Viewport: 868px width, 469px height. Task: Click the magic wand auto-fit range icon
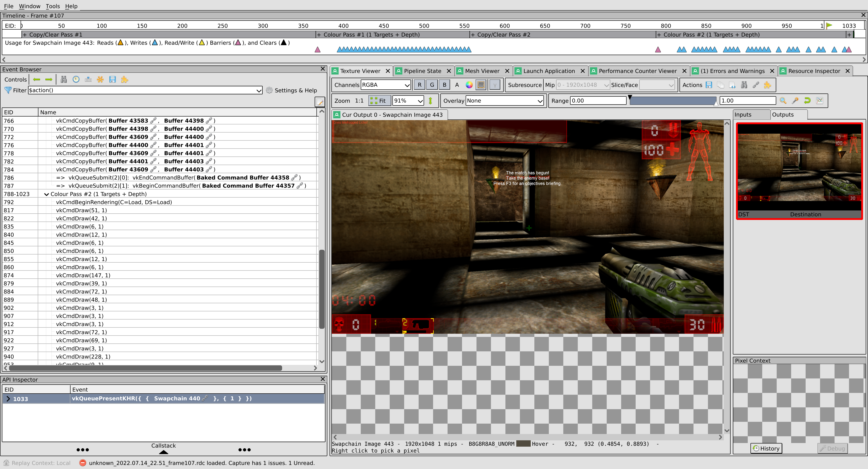click(795, 100)
